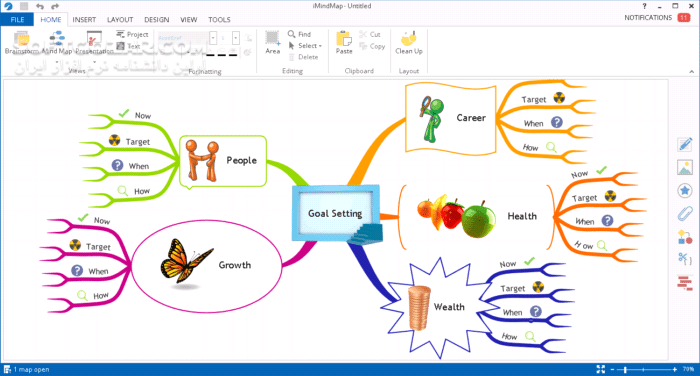Click the green checkmark on People Now
The width and height of the screenshot is (700, 376).
124,113
